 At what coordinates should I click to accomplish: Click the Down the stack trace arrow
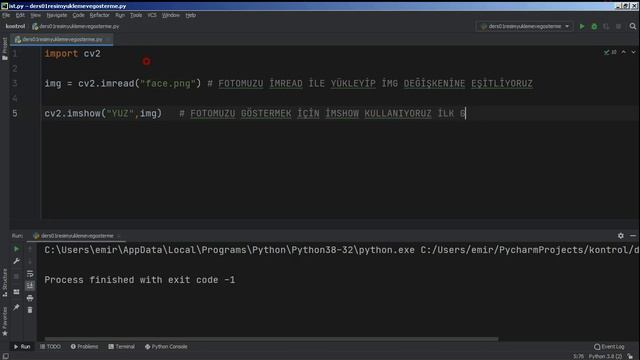pos(30,261)
